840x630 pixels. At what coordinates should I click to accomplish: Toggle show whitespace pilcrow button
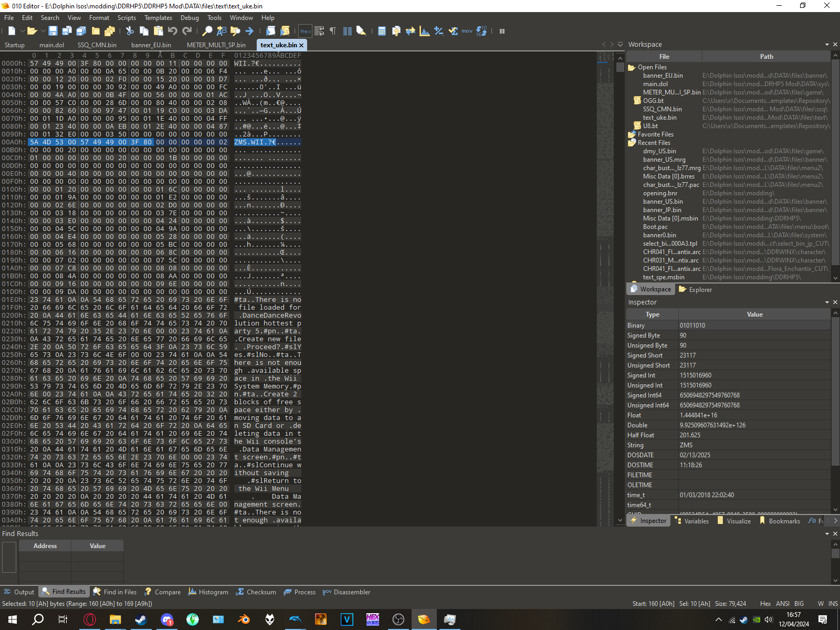click(x=333, y=31)
